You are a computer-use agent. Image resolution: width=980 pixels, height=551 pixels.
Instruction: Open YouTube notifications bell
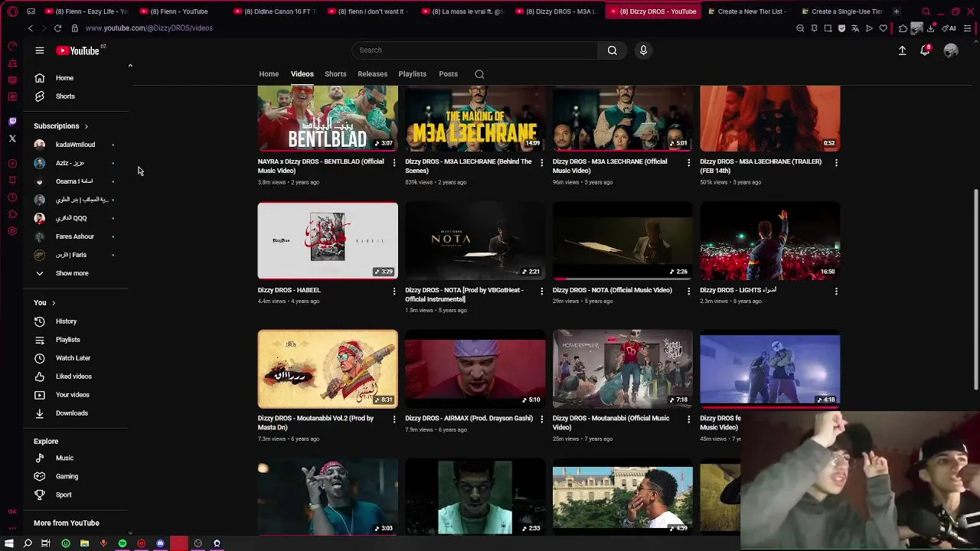tap(925, 51)
